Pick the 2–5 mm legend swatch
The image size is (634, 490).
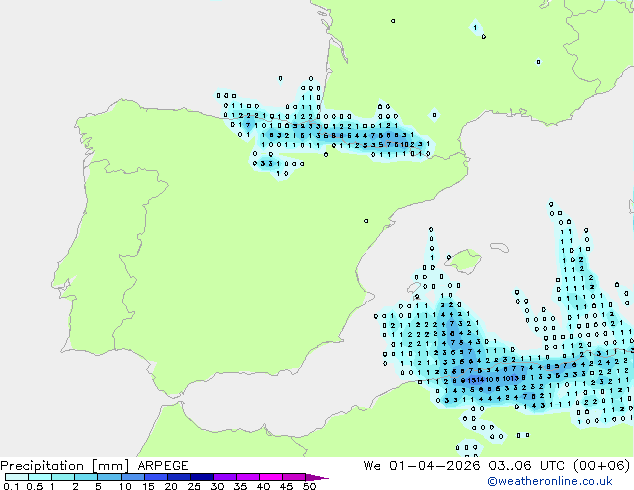pyautogui.click(x=86, y=477)
